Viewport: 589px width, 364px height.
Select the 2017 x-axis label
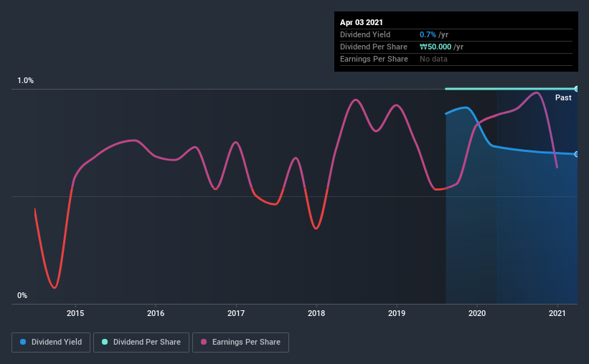click(236, 313)
